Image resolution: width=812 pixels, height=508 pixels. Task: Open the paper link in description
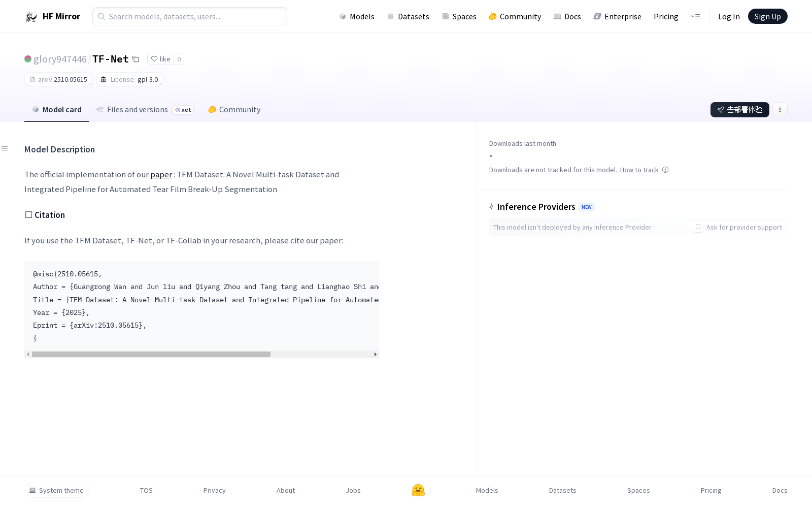click(x=161, y=174)
